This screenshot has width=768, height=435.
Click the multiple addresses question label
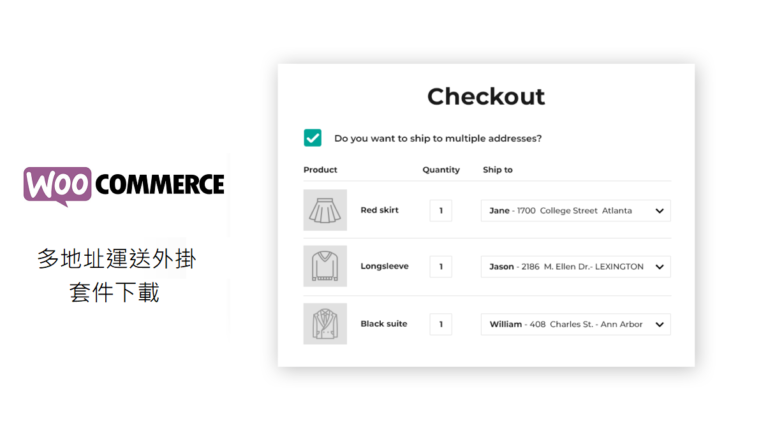click(438, 139)
